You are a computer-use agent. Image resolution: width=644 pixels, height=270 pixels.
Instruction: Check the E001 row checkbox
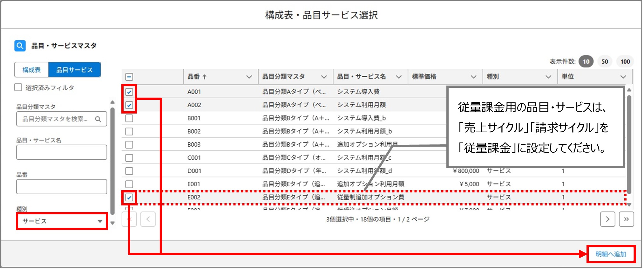[129, 184]
